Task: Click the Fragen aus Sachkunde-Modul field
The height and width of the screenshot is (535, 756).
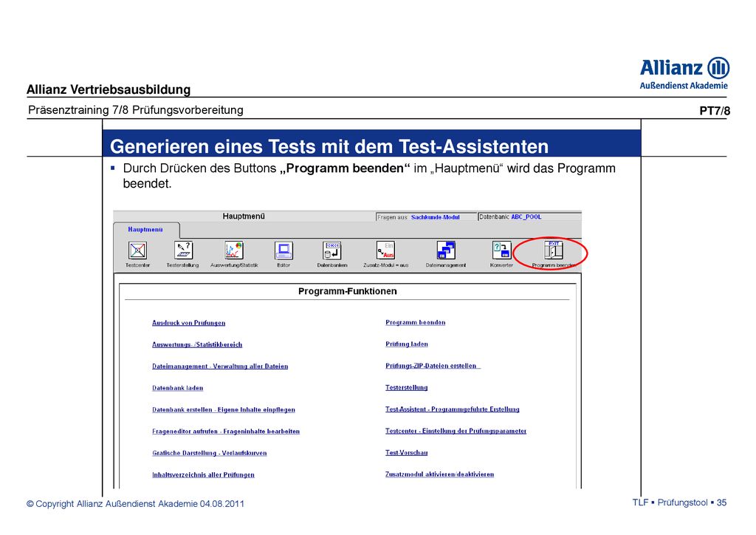Action: coord(425,217)
